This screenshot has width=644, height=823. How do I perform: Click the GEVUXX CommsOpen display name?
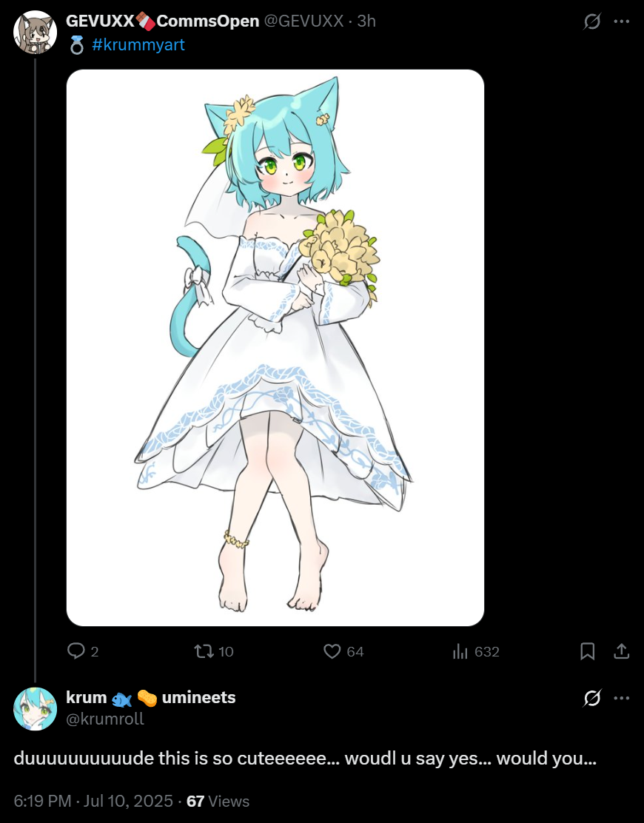(x=162, y=21)
